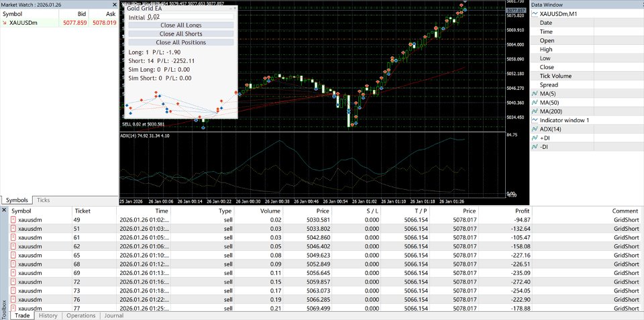644x320 pixels.
Task: Click order icon for ticket 72
Action: point(13,282)
